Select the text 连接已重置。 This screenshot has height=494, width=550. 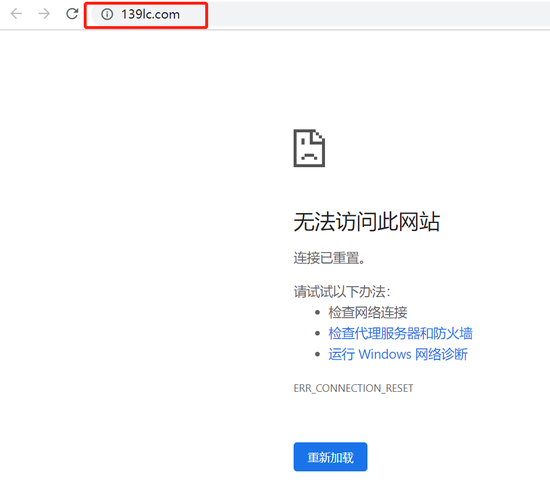click(x=329, y=258)
